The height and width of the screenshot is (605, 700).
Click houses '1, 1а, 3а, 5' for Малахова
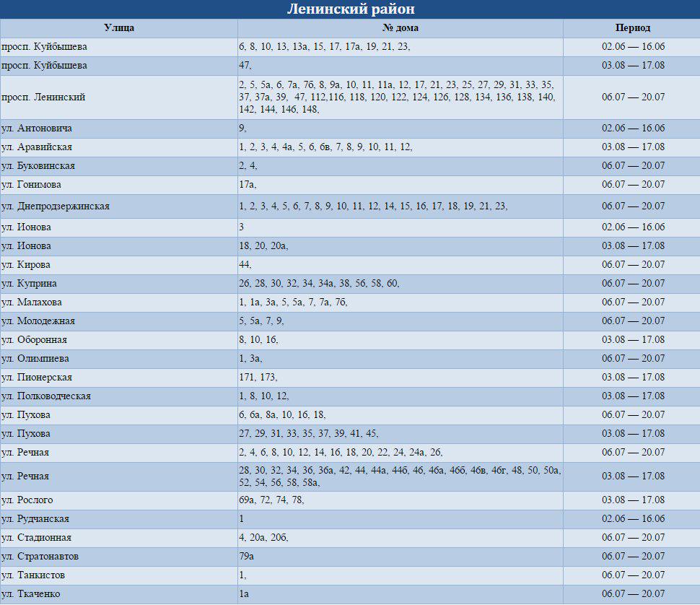click(293, 302)
